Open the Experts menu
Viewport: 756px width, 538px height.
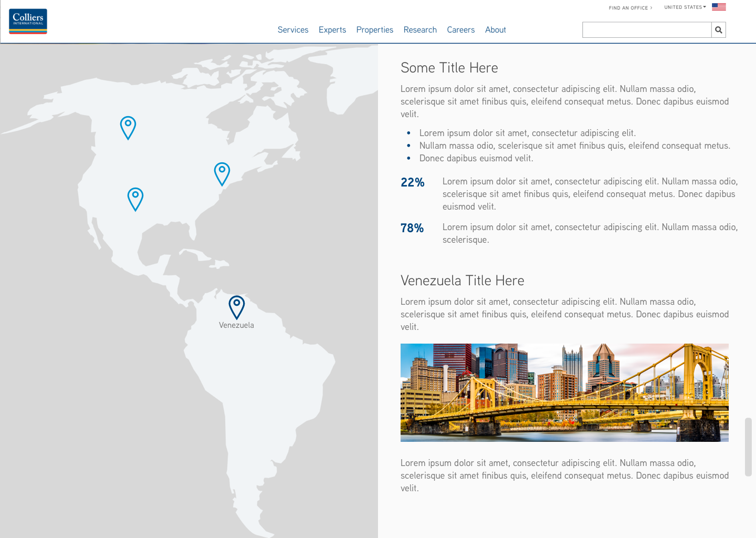pyautogui.click(x=332, y=30)
